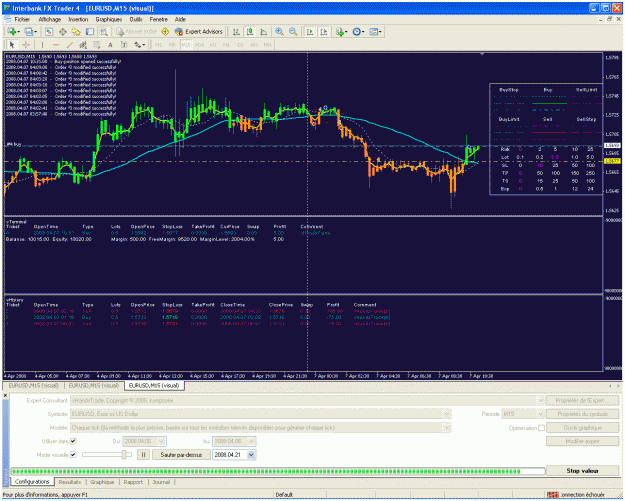
Task: Select the horizontal line drawing tool
Action: click(x=56, y=45)
